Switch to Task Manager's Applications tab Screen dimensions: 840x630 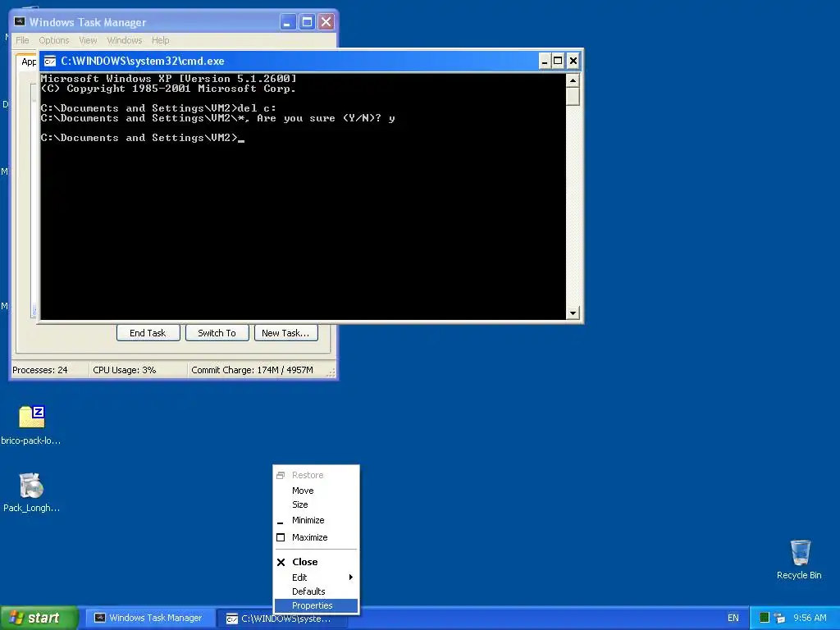pos(27,62)
